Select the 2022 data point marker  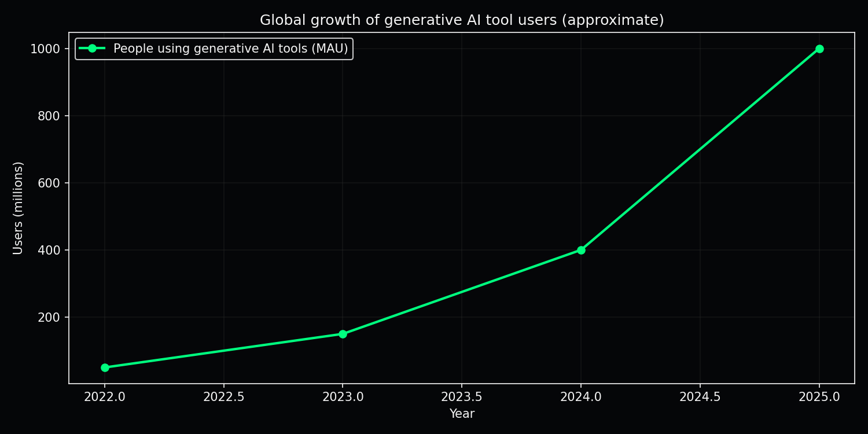tap(104, 367)
